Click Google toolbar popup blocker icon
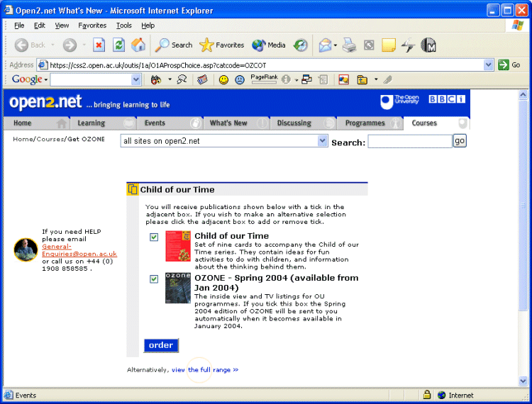Screen dimensions: 532x404 [306, 79]
